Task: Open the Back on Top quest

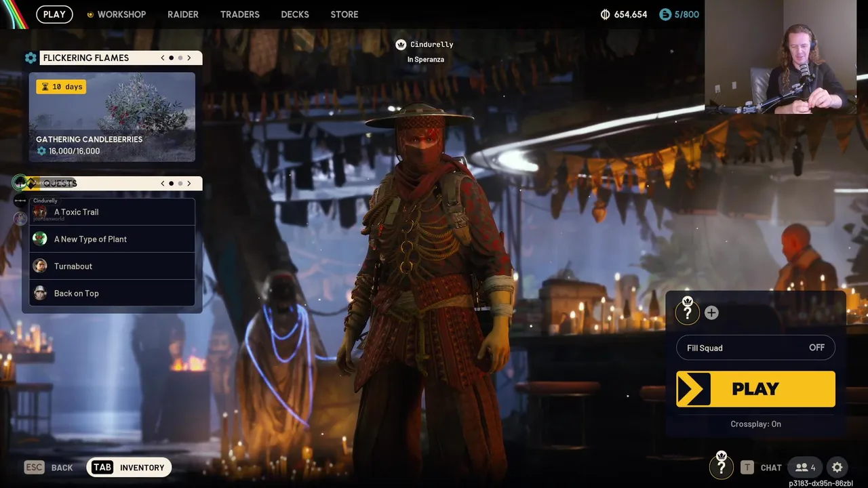Action: pyautogui.click(x=112, y=293)
